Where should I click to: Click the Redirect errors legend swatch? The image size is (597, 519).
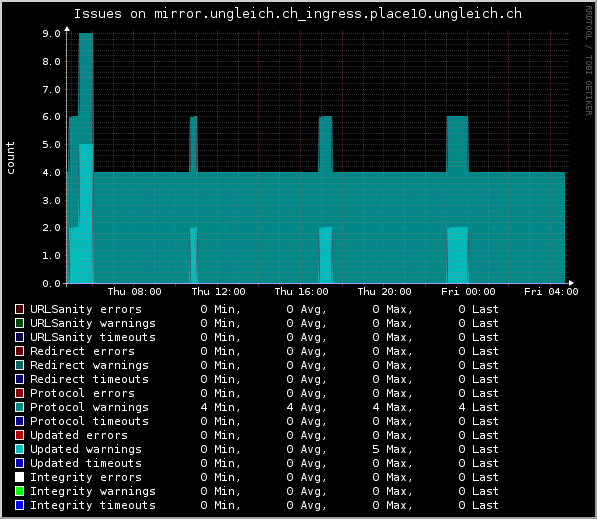(x=19, y=351)
